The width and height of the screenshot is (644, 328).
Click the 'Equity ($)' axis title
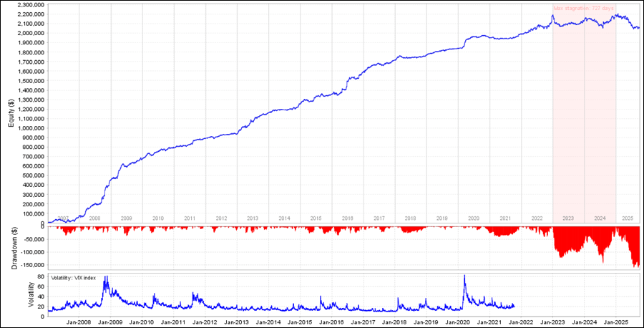(11, 113)
